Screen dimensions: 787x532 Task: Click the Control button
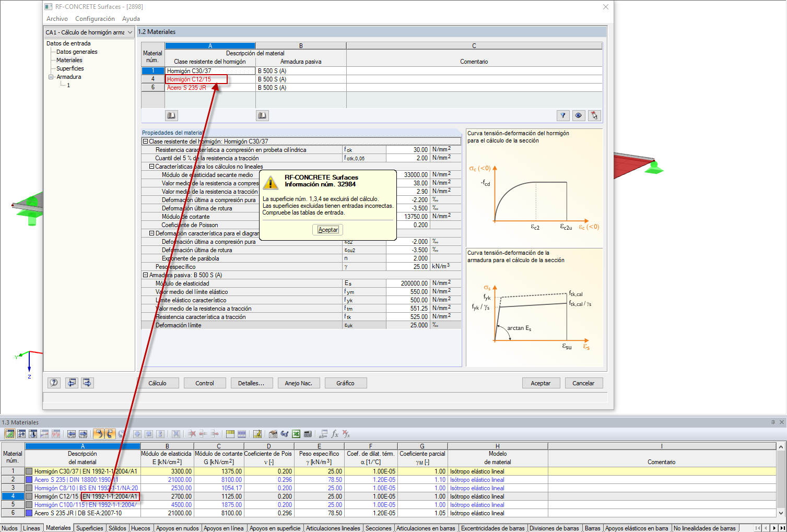pos(205,383)
